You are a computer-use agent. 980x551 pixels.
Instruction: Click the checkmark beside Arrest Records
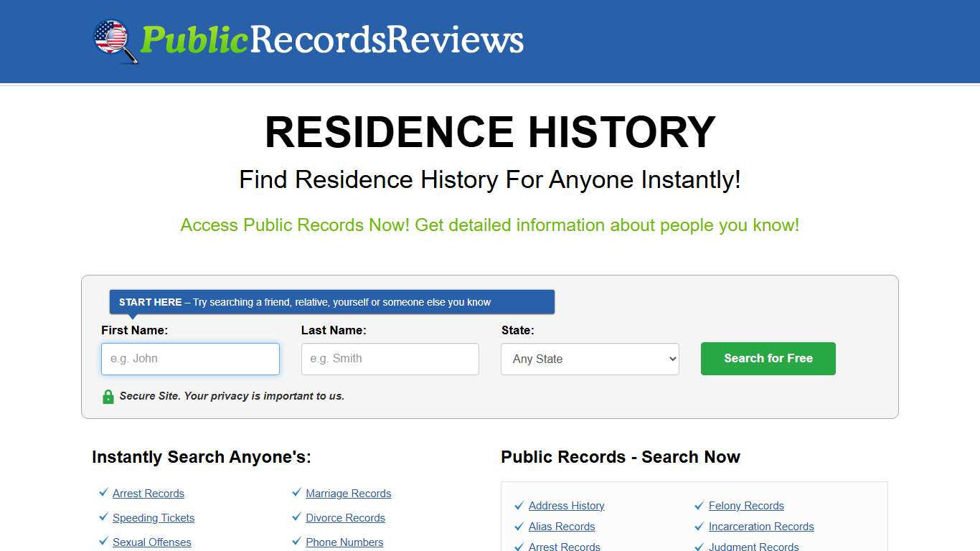click(103, 492)
